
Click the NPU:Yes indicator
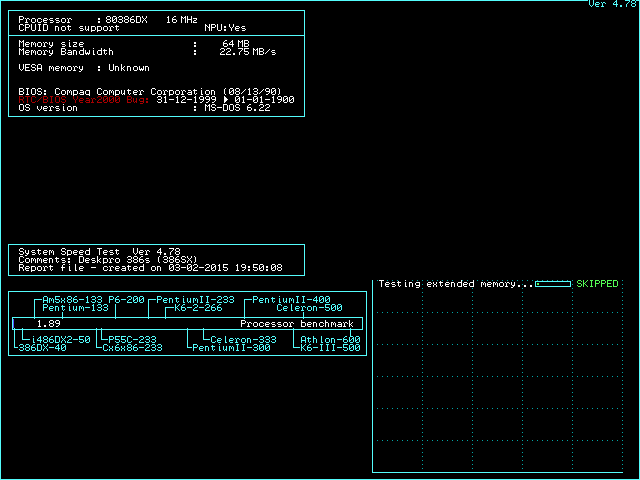225,28
